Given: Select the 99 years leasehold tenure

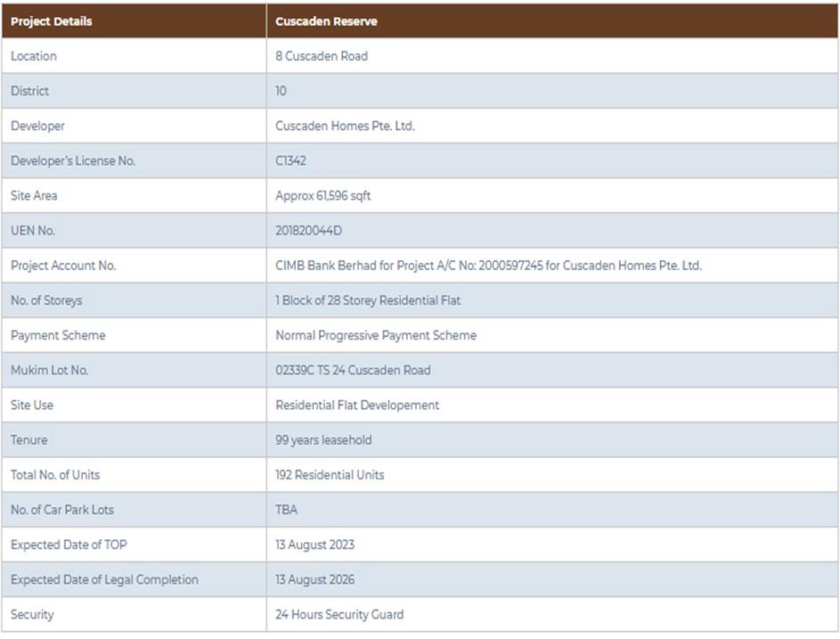Looking at the screenshot, I should pos(323,439).
